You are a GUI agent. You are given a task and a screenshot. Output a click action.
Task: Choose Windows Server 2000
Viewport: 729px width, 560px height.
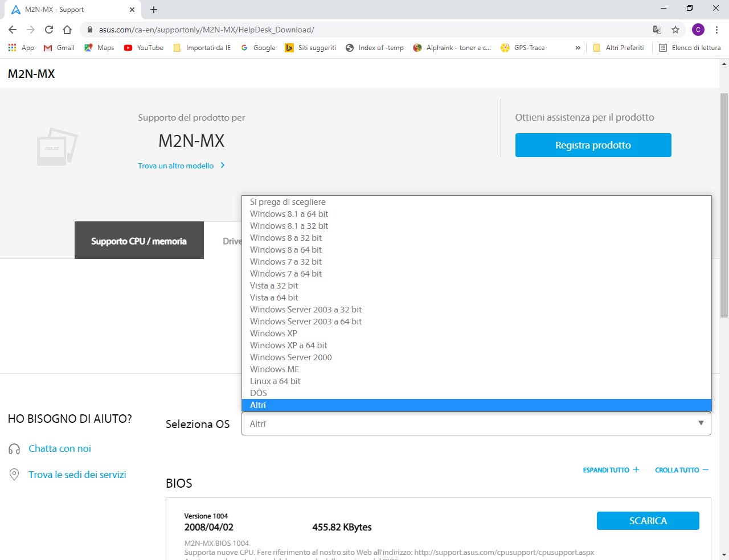tap(476, 357)
